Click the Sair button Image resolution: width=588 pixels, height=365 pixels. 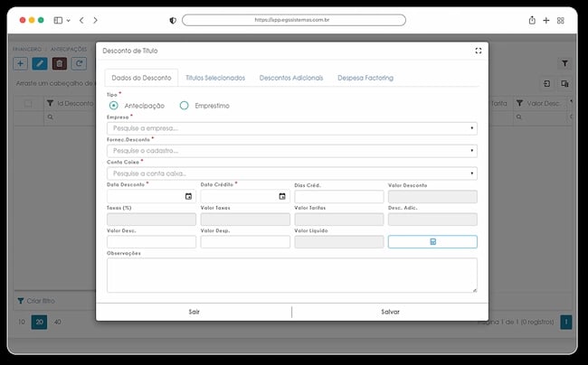tap(194, 312)
